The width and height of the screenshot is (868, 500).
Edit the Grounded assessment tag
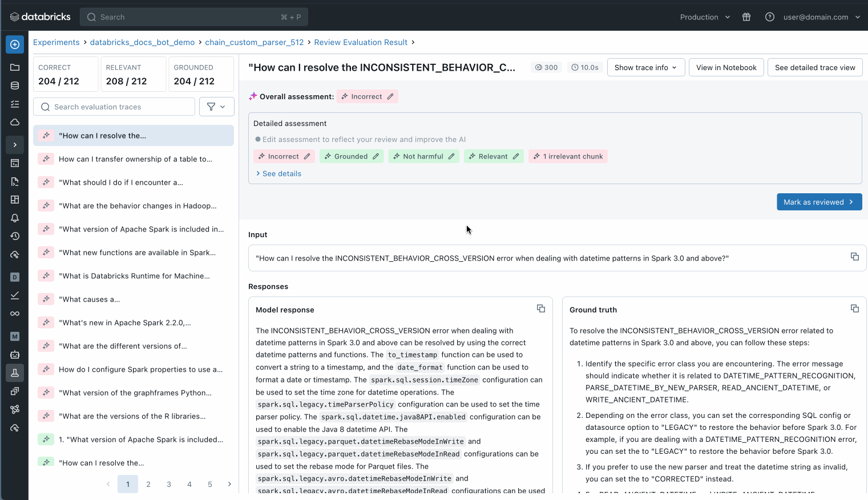[376, 156]
